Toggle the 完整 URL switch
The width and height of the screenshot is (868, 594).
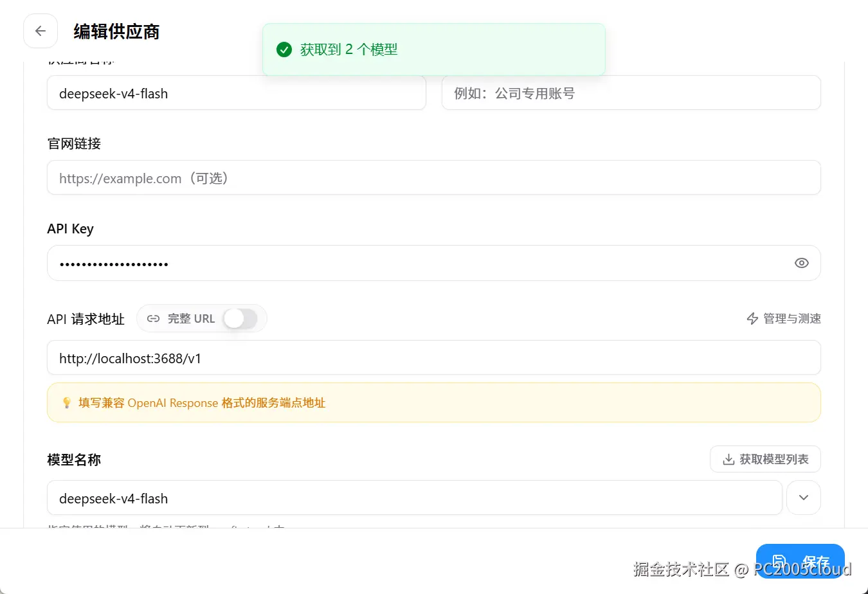[x=240, y=318]
